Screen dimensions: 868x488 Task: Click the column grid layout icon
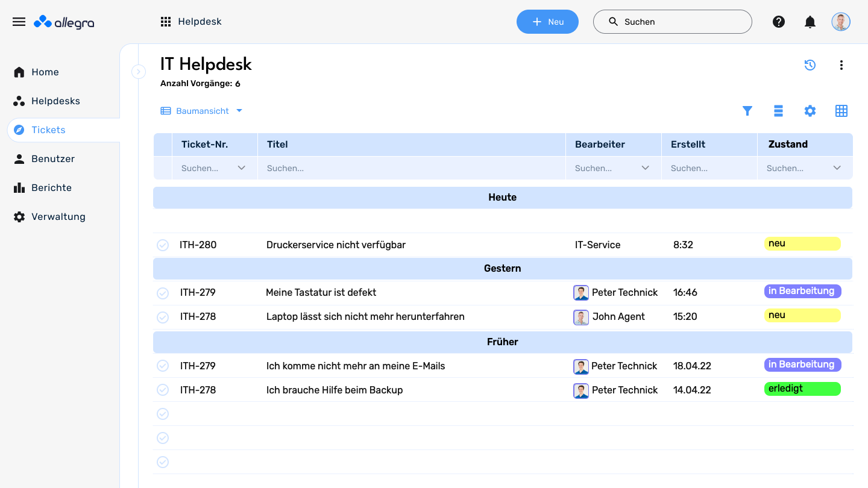(841, 111)
